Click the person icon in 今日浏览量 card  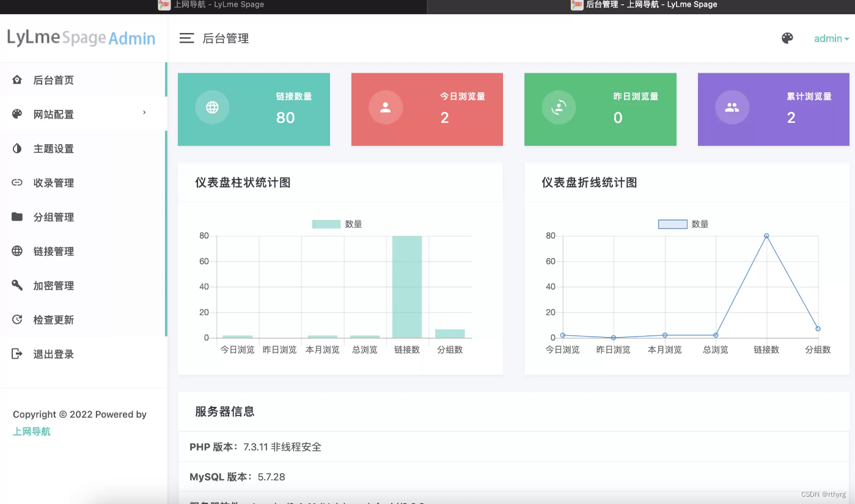[x=386, y=108]
